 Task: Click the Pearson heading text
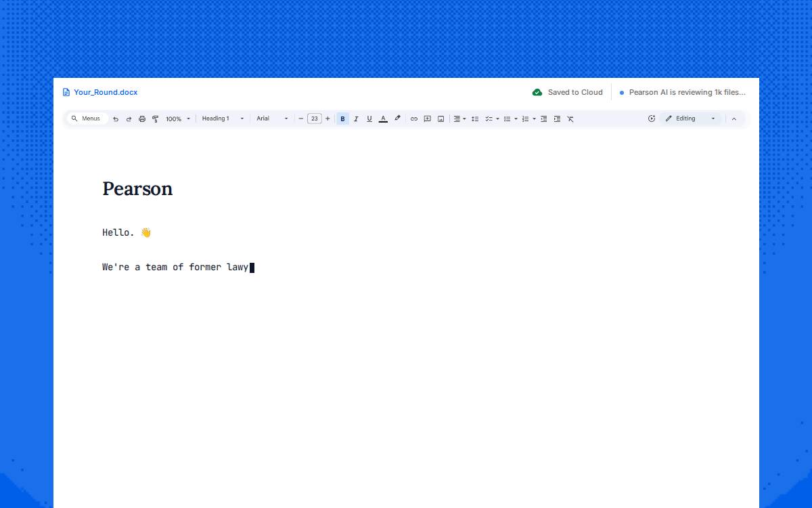(x=137, y=188)
